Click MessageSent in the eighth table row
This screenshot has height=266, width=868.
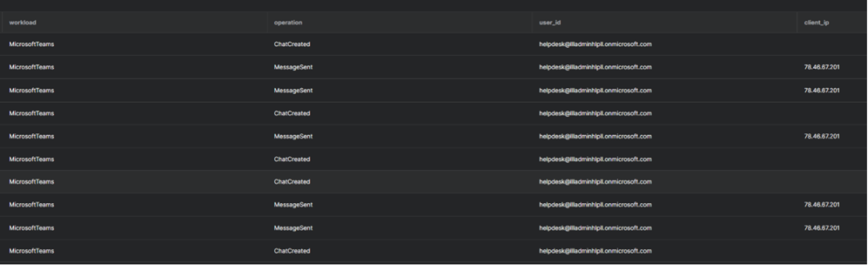click(x=293, y=204)
